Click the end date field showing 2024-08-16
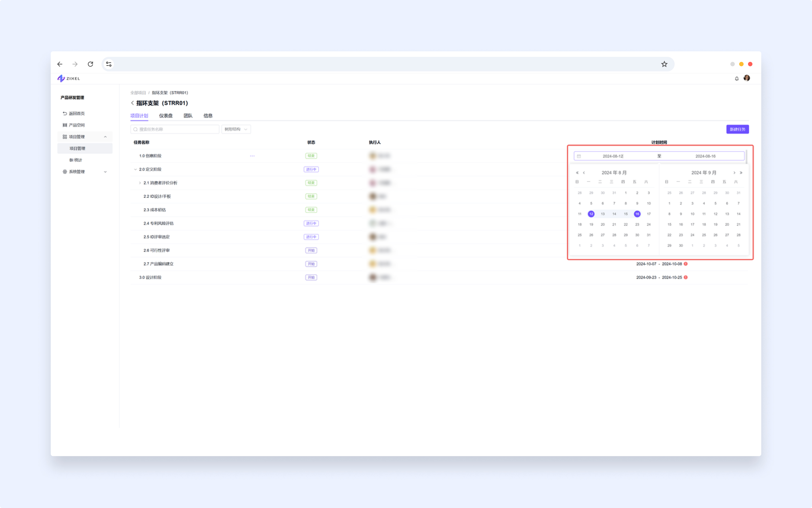The image size is (812, 508). pos(705,156)
